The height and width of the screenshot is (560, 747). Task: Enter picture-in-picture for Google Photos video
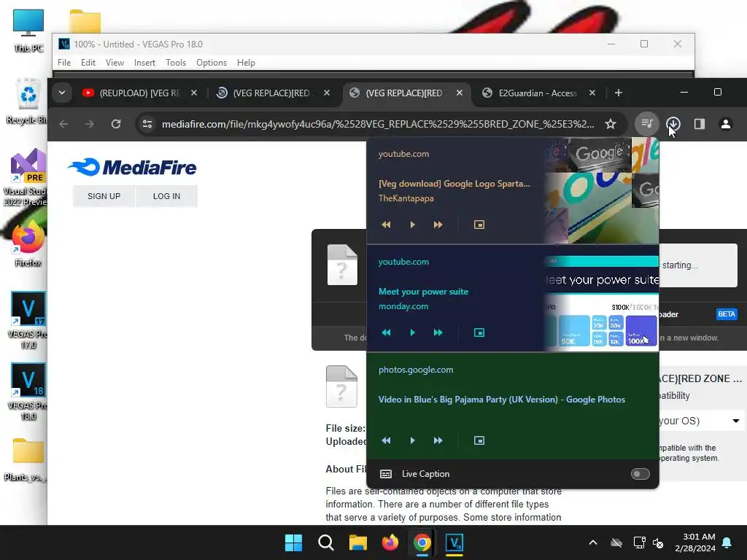point(479,440)
